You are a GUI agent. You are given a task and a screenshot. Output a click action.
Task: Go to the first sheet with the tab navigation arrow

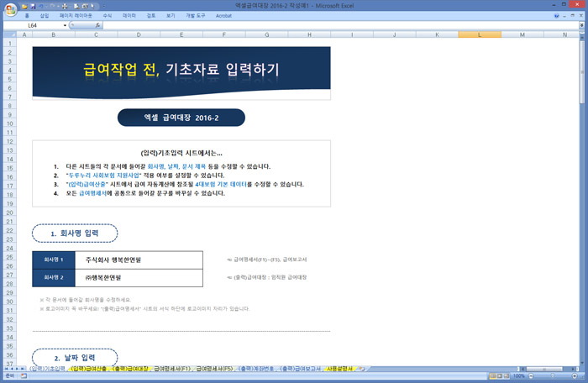coord(7,369)
